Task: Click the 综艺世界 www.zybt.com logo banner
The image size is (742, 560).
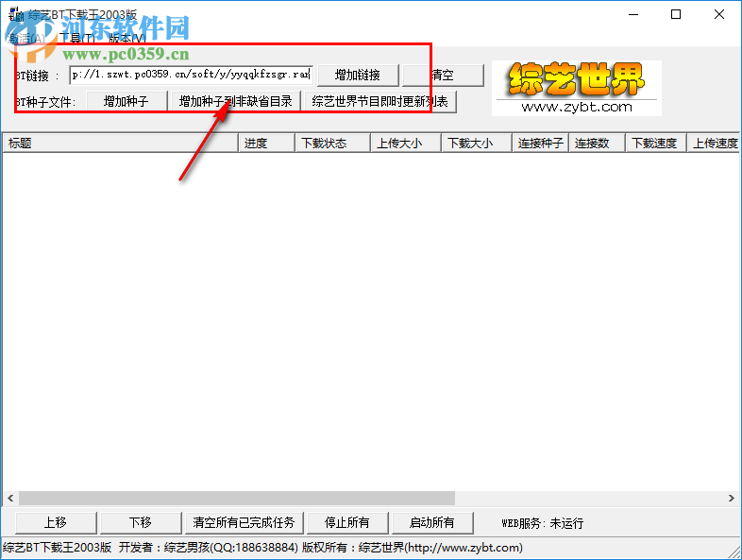Action: coord(577,88)
